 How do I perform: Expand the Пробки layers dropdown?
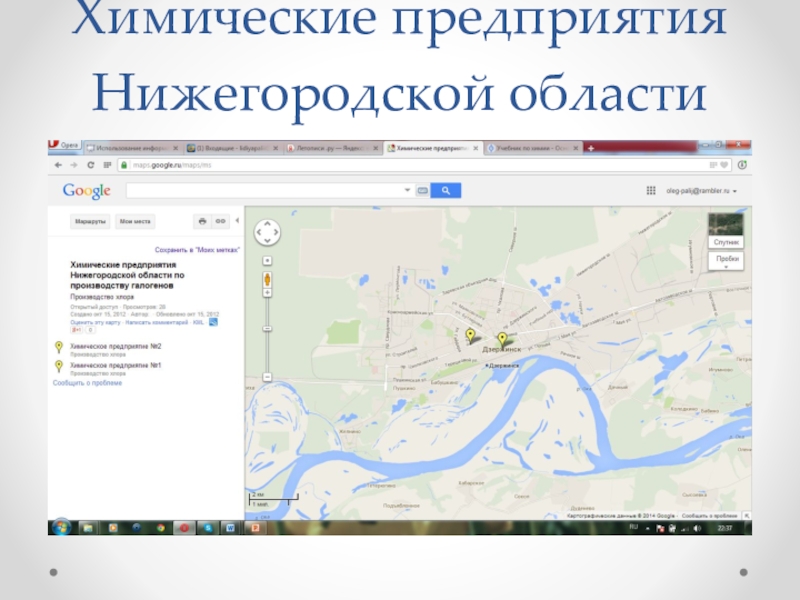(x=729, y=259)
